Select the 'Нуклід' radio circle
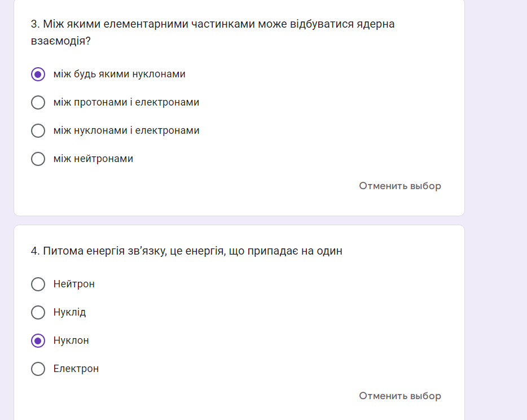 coord(38,312)
